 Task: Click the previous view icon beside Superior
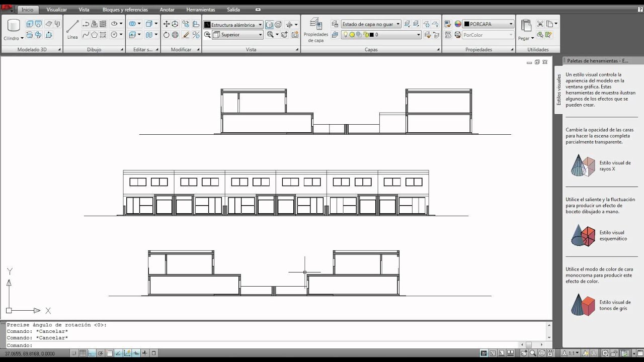pos(207,35)
